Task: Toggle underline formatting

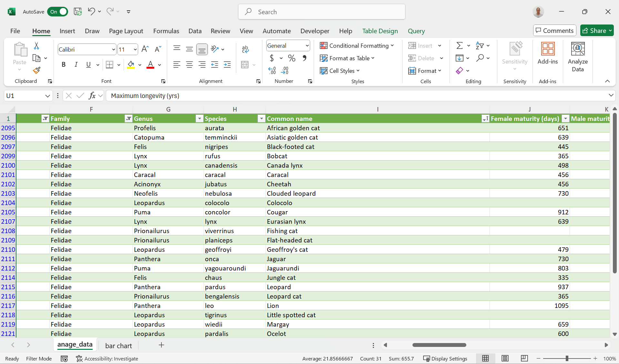Action: (x=88, y=64)
